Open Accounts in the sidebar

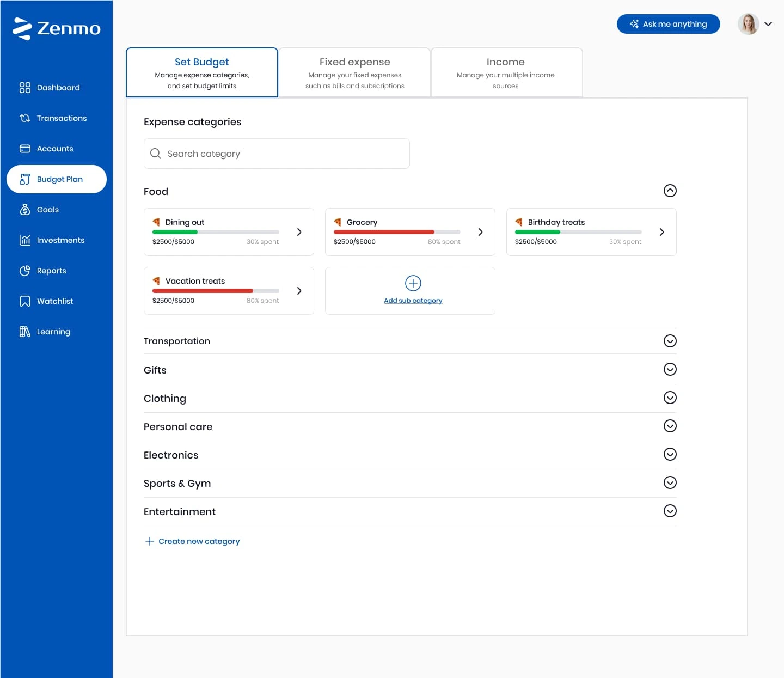pyautogui.click(x=57, y=149)
